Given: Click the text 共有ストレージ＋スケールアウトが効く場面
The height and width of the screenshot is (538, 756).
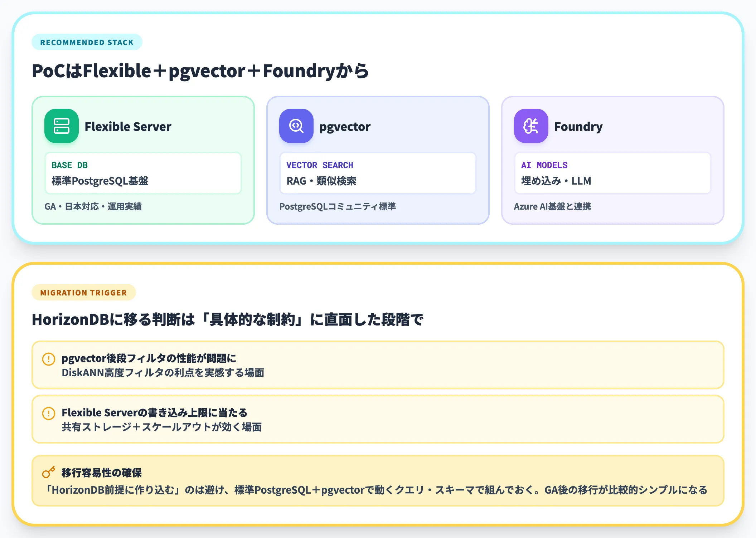Looking at the screenshot, I should coord(162,427).
